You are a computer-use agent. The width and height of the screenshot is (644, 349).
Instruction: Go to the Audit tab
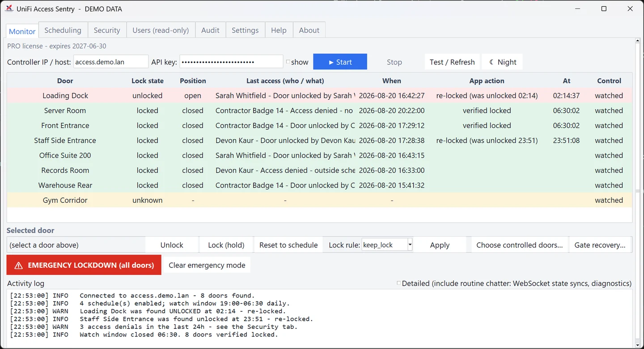[x=210, y=30]
